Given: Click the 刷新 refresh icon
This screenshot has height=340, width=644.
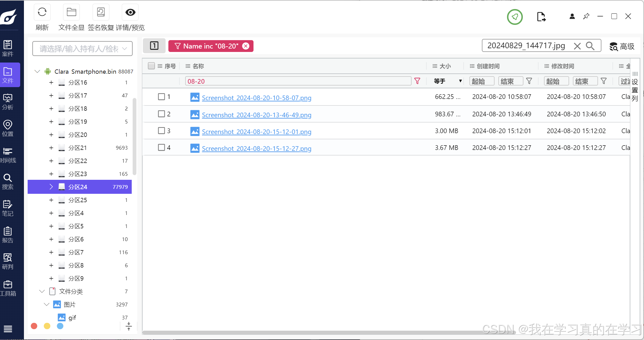Looking at the screenshot, I should coord(42,12).
